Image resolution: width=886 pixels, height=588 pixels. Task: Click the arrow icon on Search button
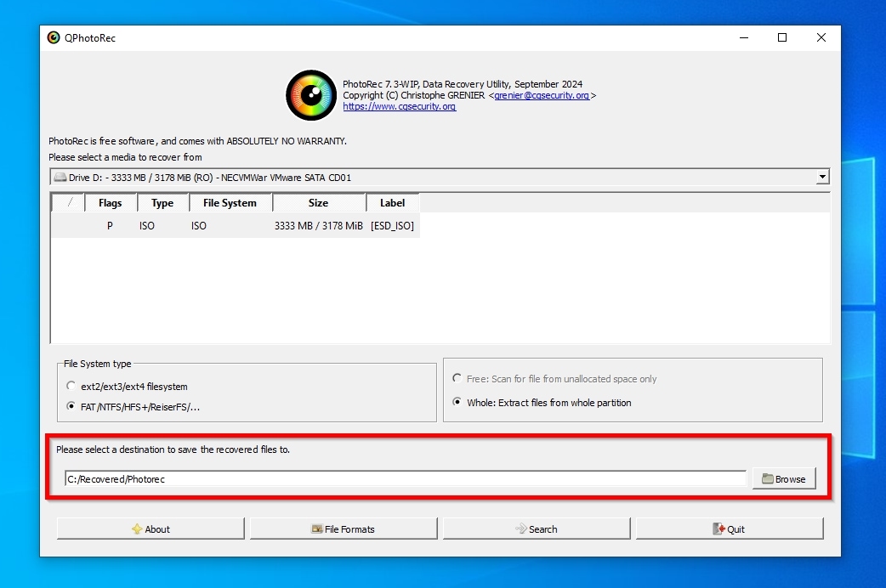point(521,529)
